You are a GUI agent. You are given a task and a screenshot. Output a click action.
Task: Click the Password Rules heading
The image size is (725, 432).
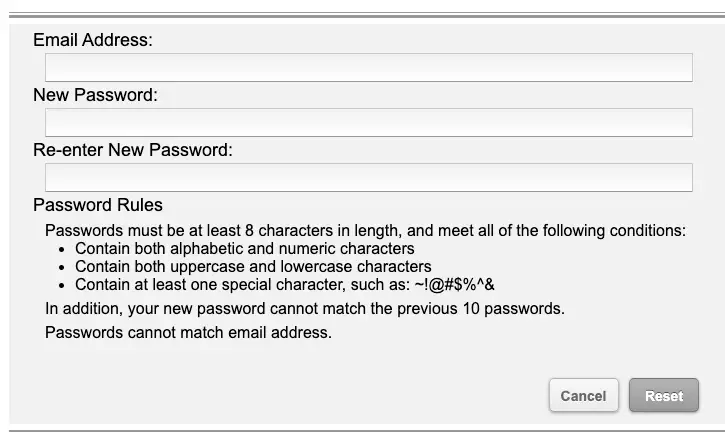(98, 205)
